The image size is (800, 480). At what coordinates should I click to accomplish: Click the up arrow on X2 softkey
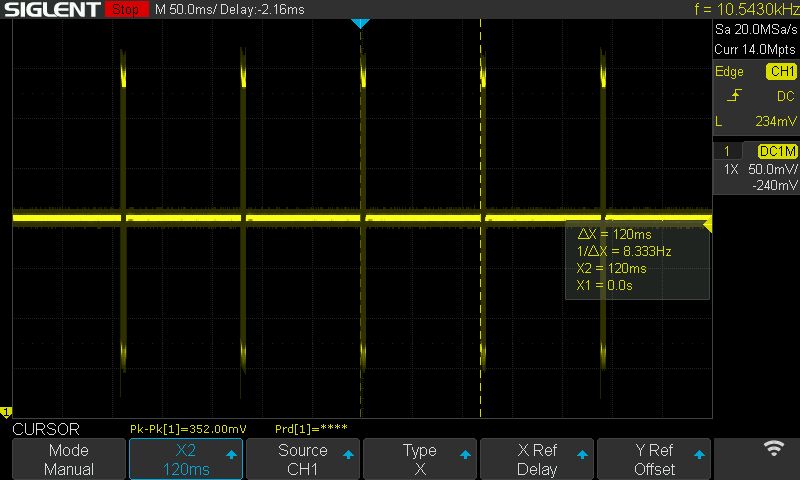pos(231,454)
